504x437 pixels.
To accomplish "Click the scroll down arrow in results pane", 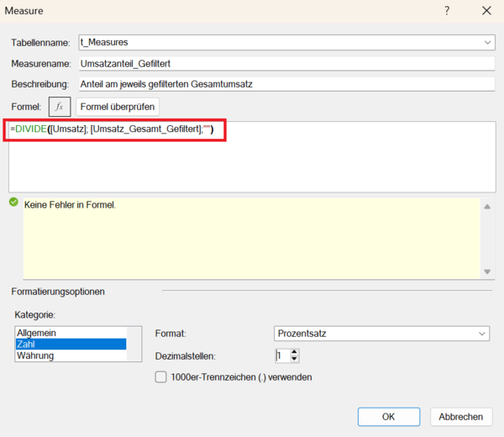I will tap(487, 271).
